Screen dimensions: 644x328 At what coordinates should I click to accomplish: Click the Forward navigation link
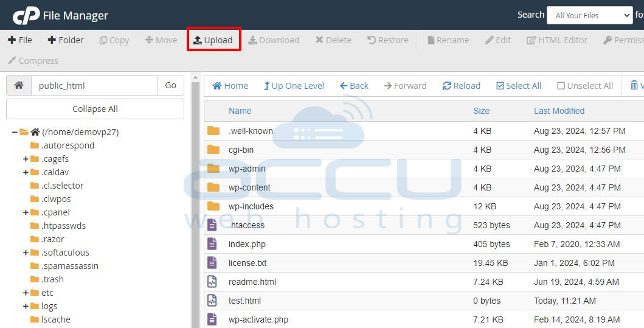coord(406,86)
